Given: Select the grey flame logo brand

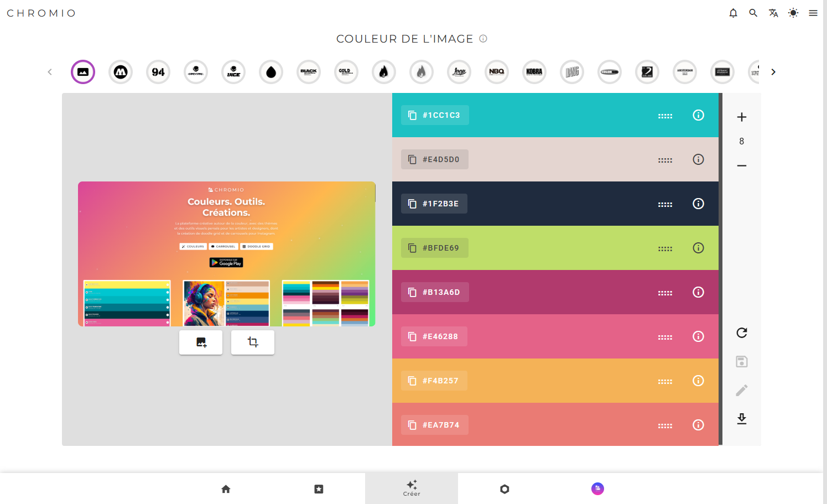Looking at the screenshot, I should click(x=422, y=72).
